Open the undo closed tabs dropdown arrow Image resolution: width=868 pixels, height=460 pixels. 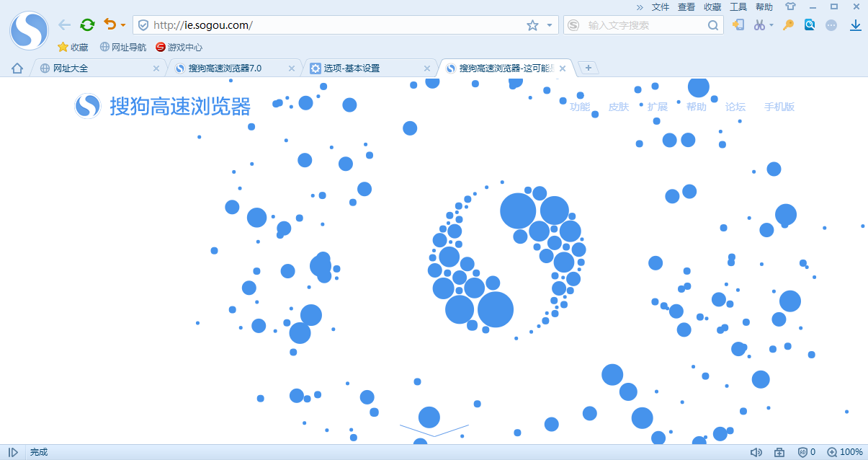122,25
